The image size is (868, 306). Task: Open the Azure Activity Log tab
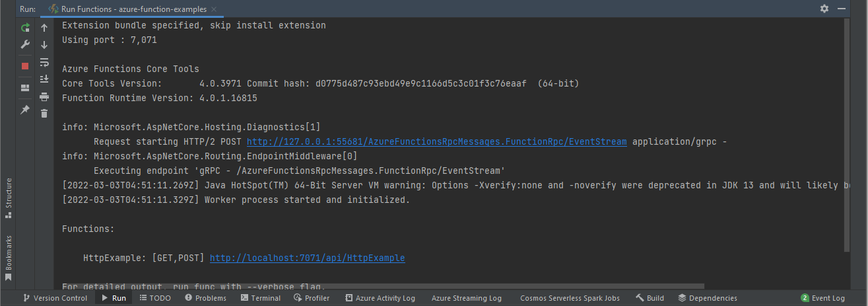[x=380, y=298]
